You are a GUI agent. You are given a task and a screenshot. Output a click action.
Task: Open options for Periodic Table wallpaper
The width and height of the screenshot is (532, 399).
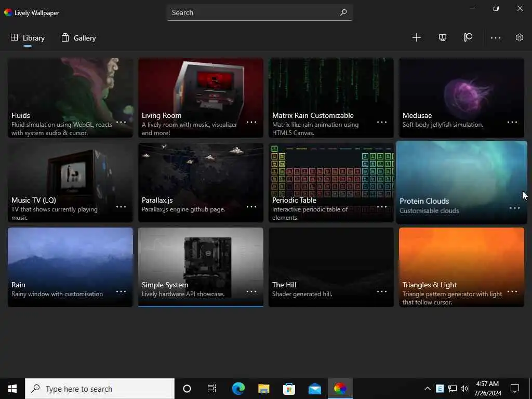[x=382, y=207]
